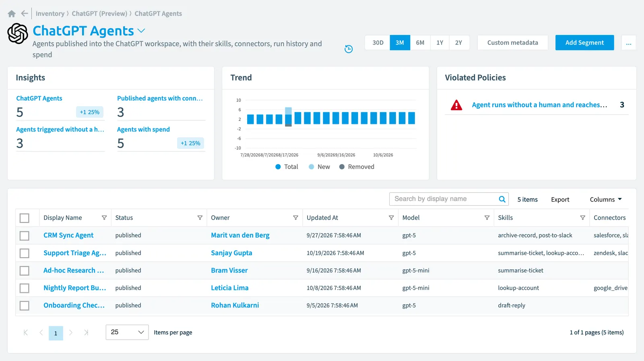The width and height of the screenshot is (644, 361).
Task: Check the Onboarding Checklist row checkbox
Action: pos(25,305)
